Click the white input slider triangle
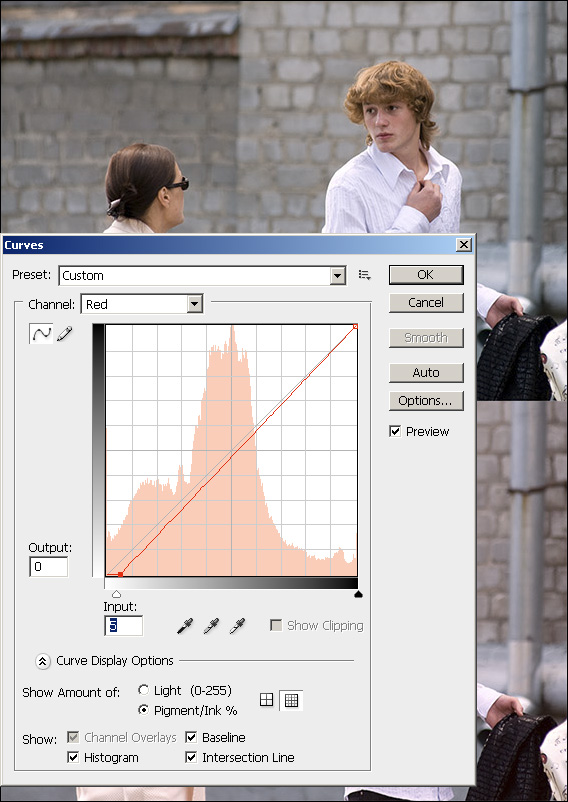 click(x=116, y=594)
